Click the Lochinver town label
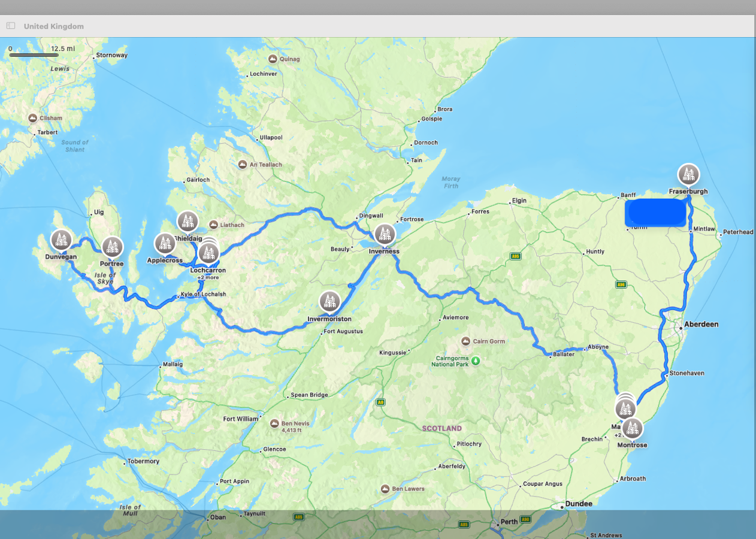The height and width of the screenshot is (539, 756). [x=264, y=74]
